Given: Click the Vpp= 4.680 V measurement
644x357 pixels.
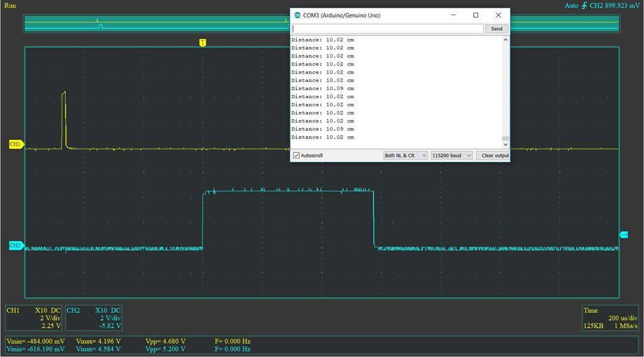Looking at the screenshot, I should (x=165, y=341).
